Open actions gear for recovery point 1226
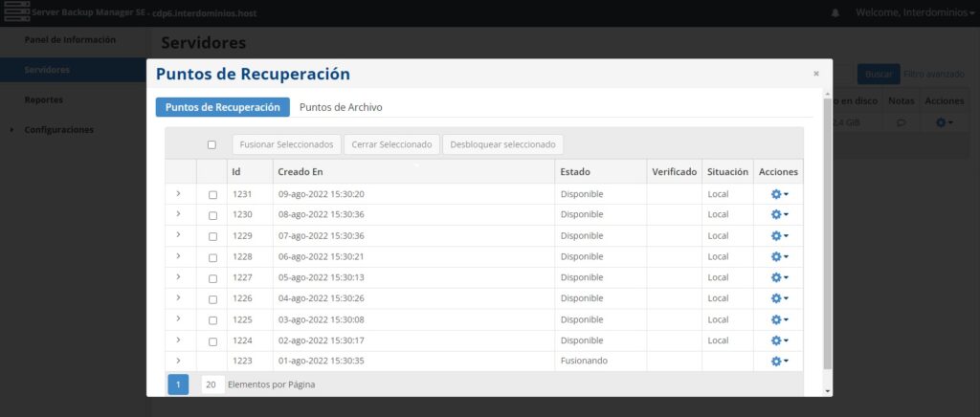The height and width of the screenshot is (417, 980). 779,298
